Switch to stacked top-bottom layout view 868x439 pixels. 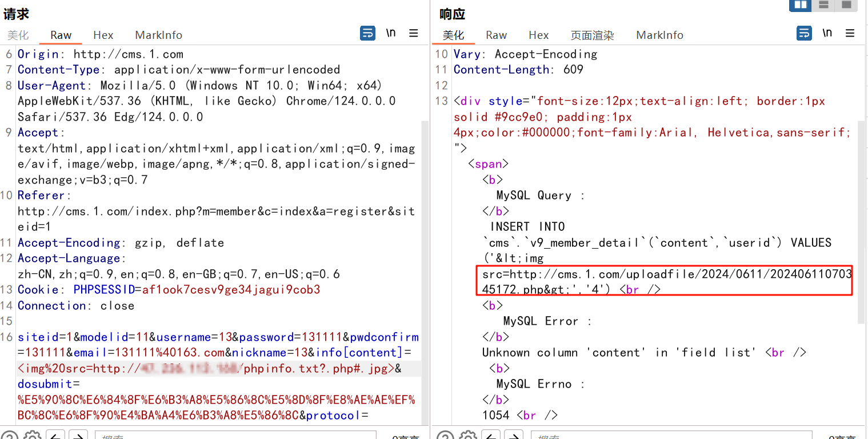tap(823, 5)
